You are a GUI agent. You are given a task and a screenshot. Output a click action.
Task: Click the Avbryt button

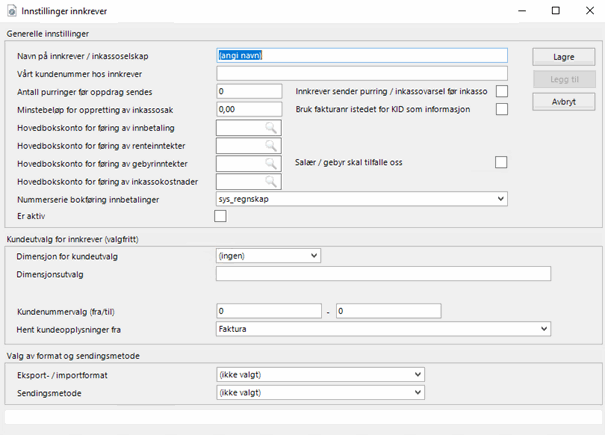pyautogui.click(x=563, y=102)
